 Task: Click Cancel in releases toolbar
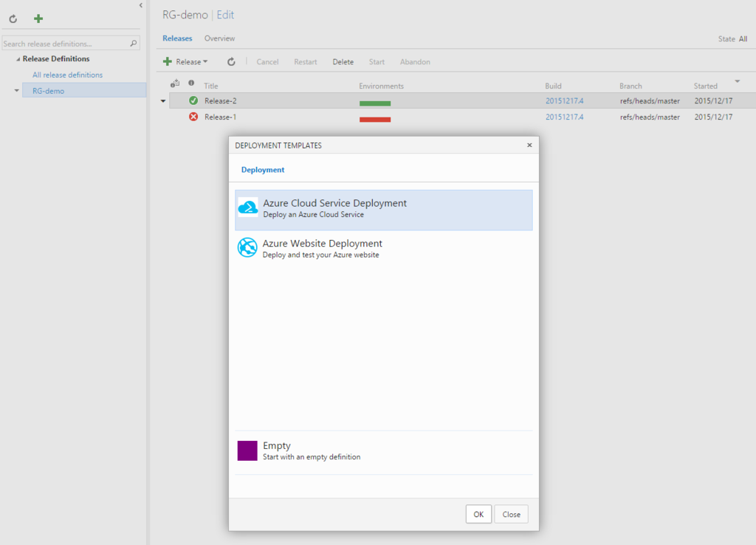point(267,62)
